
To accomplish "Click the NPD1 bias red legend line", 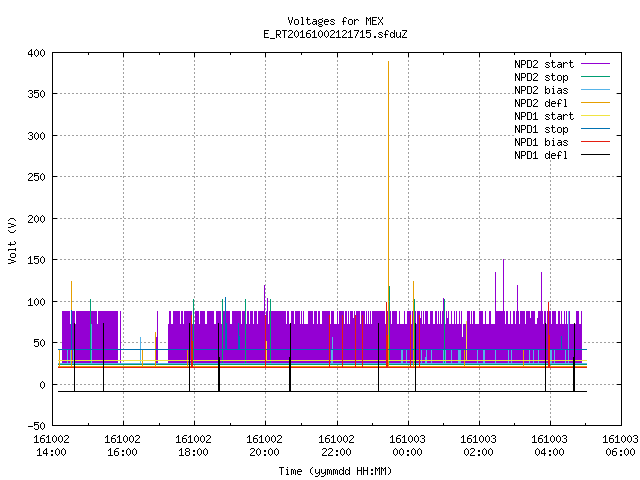I will point(595,142).
